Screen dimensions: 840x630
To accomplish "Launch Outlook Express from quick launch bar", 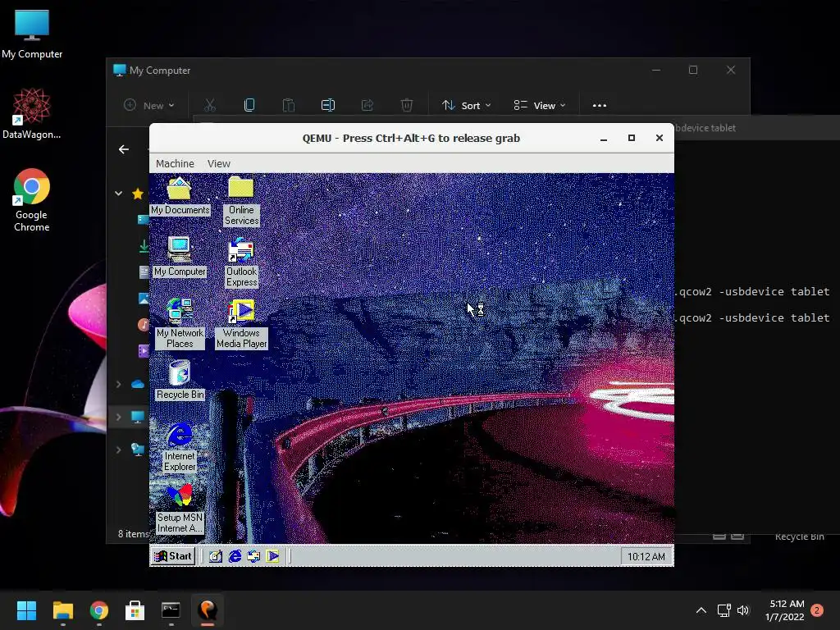I will 253,556.
